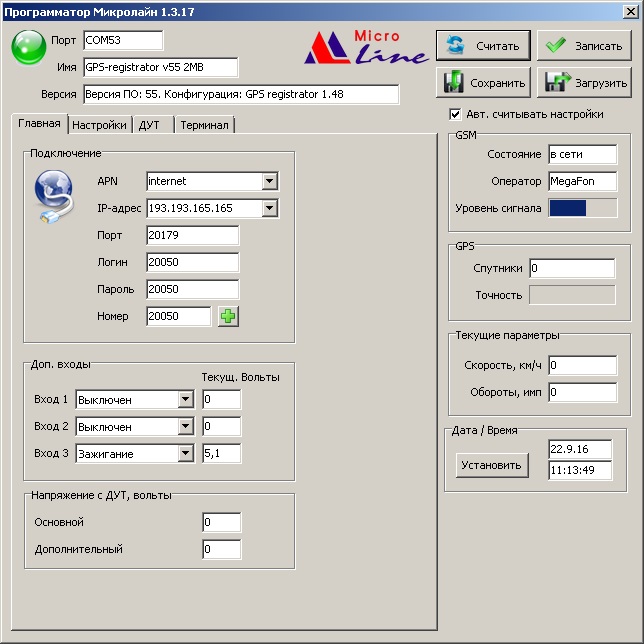
Task: Switch to the Терминал tab
Action: pyautogui.click(x=204, y=125)
